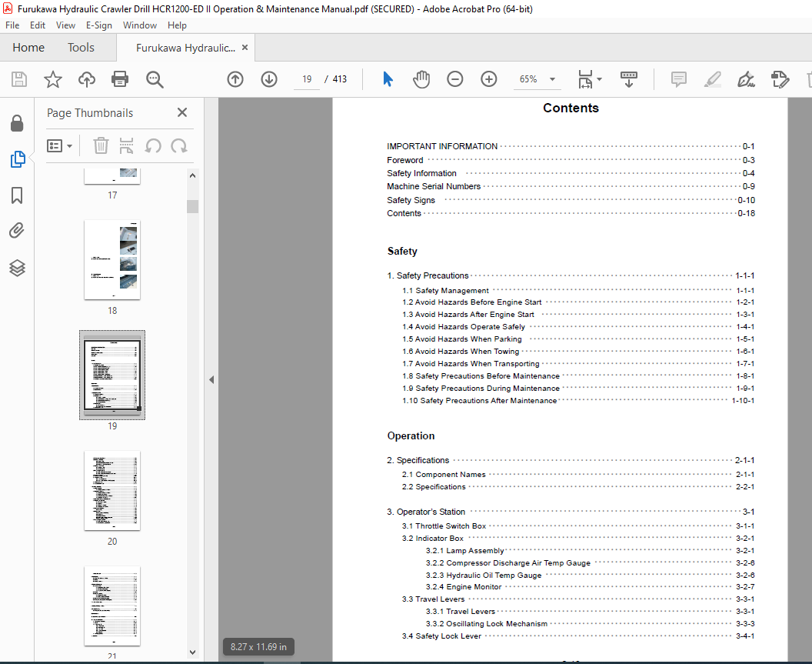Click '1.6 Avoid Hazards When Towing' entry

point(578,352)
